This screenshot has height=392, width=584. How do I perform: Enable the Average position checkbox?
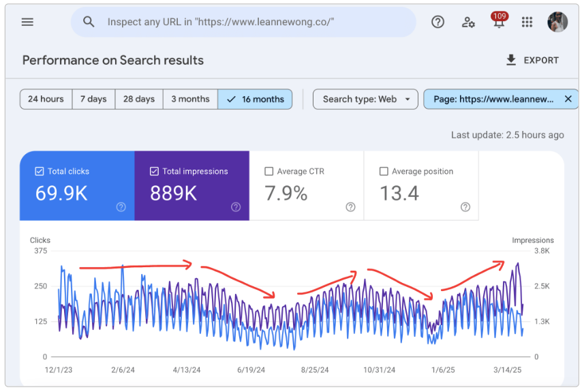pos(383,172)
